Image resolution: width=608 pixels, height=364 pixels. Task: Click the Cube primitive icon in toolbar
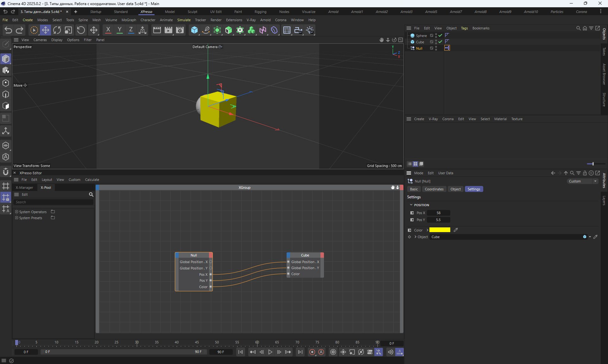194,30
